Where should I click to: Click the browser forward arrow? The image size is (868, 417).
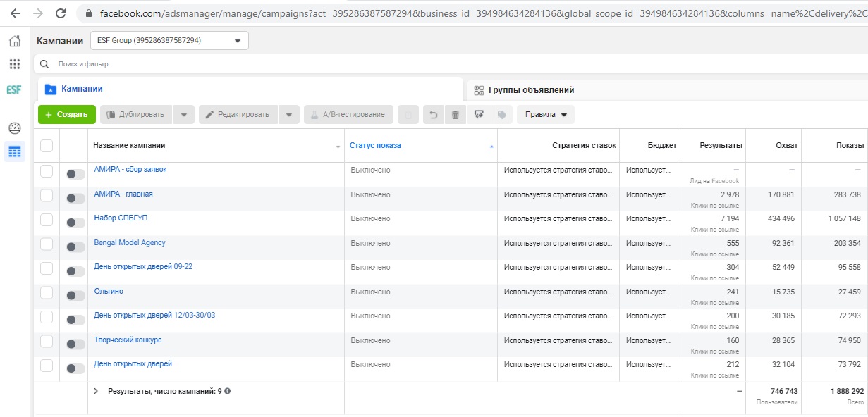(37, 13)
